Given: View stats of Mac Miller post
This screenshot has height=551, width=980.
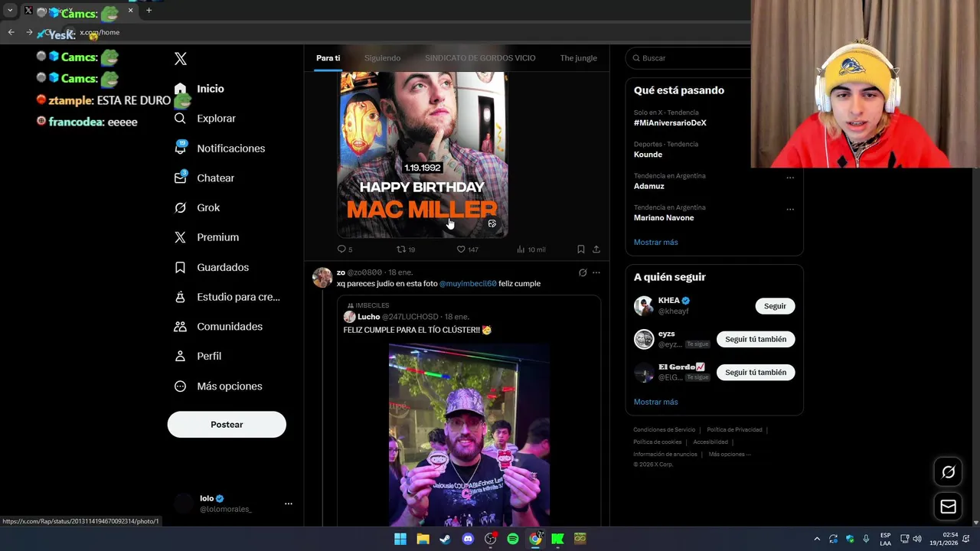Looking at the screenshot, I should (531, 249).
